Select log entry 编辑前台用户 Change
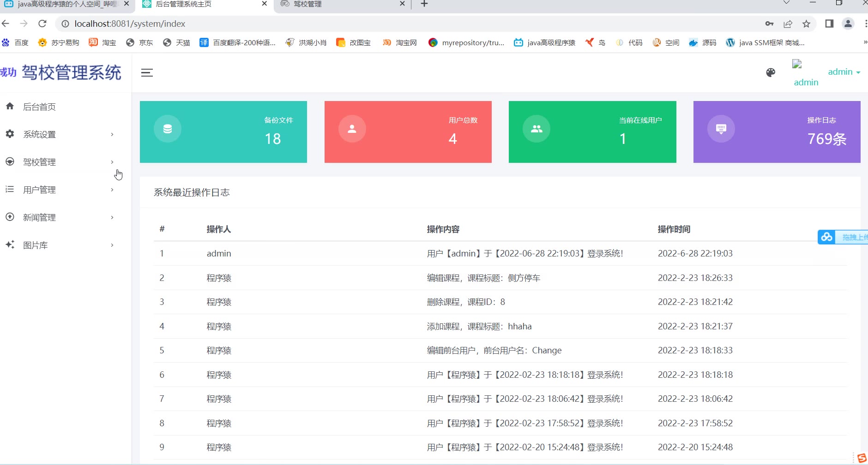Image resolution: width=868 pixels, height=465 pixels. coord(494,350)
